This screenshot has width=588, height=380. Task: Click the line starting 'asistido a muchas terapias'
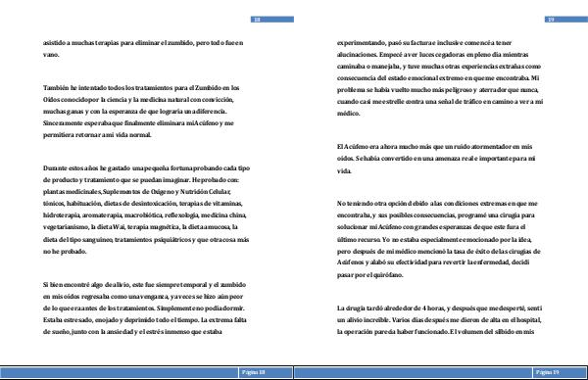tap(143, 43)
